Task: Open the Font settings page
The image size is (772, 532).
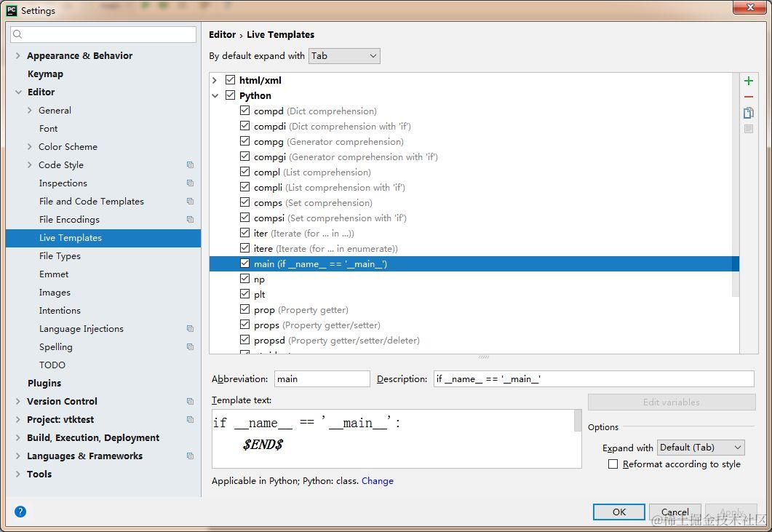Action: tap(48, 129)
